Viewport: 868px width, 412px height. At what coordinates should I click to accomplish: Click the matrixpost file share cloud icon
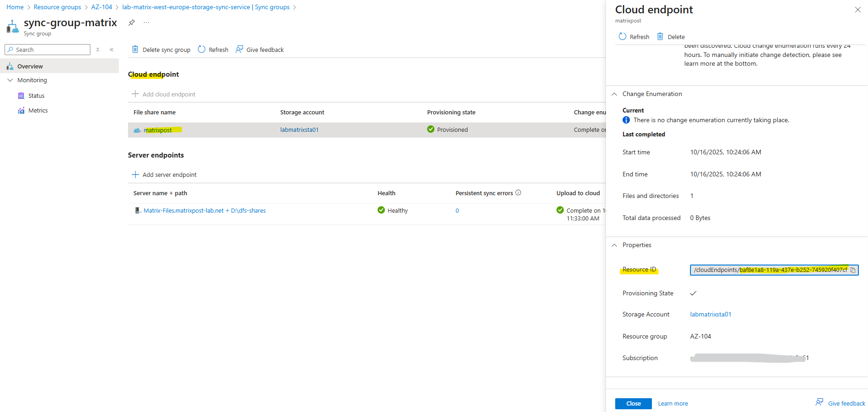pos(137,130)
